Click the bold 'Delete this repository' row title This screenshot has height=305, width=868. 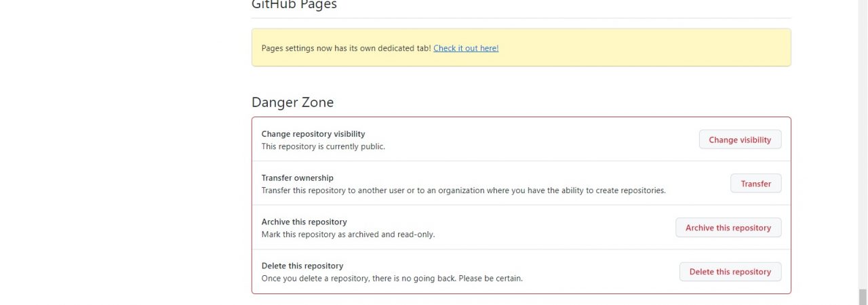(x=302, y=266)
